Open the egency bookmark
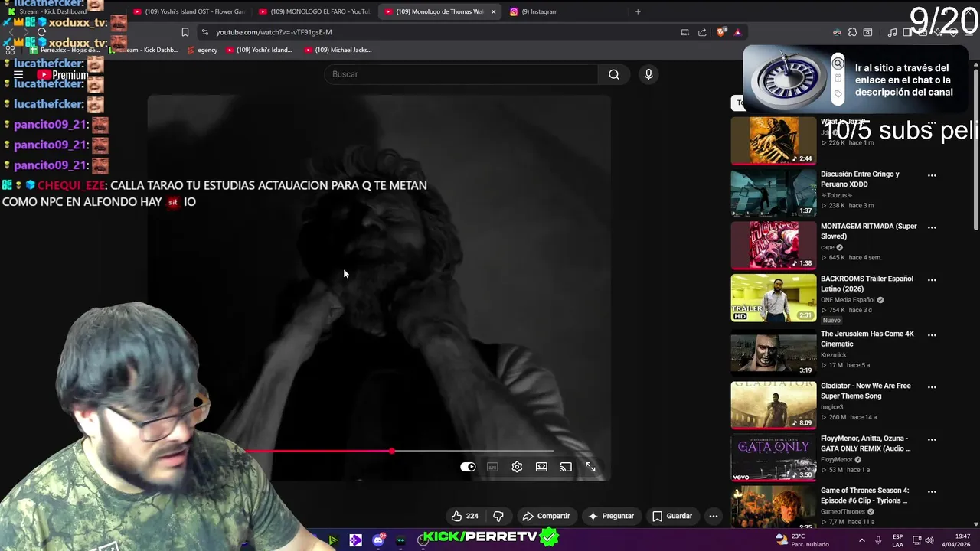980x551 pixels. point(202,50)
